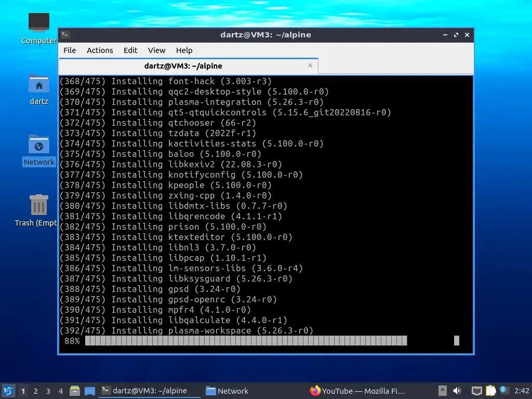
Task: Click the 88% installation progress bar
Action: coord(246,341)
